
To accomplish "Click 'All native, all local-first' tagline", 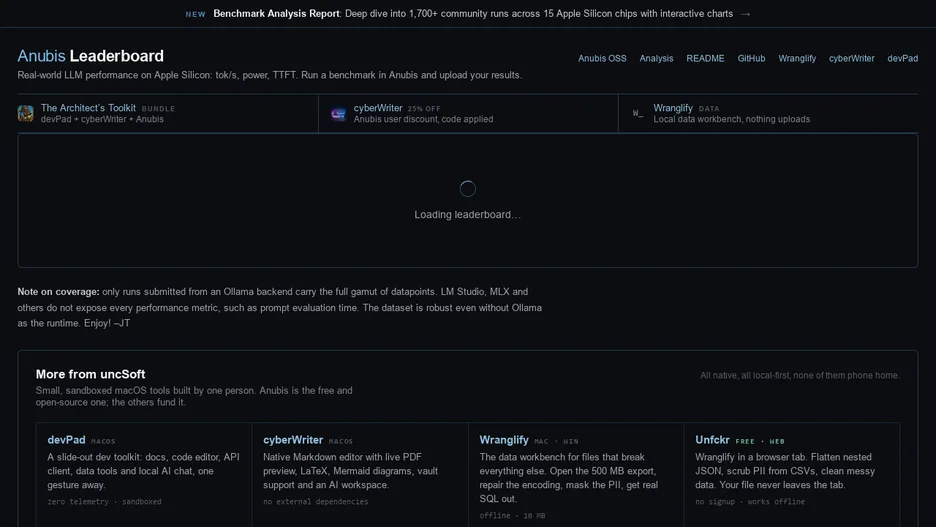I will 800,375.
